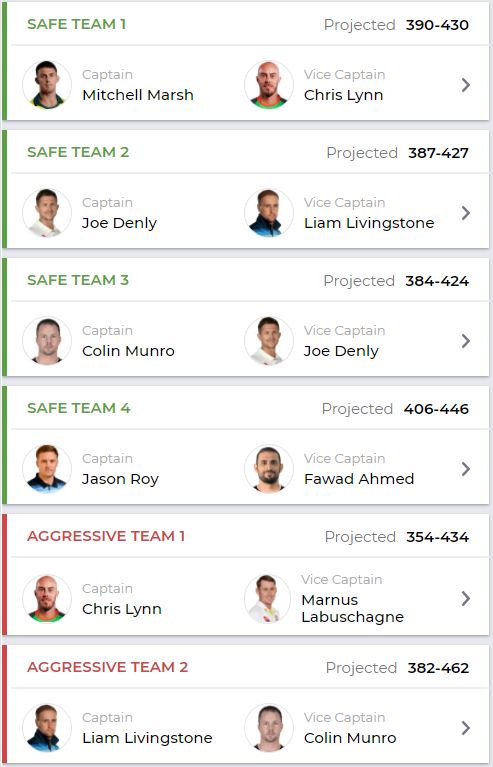Image resolution: width=493 pixels, height=767 pixels.
Task: Click Jason Roy captain photo
Action: point(47,469)
